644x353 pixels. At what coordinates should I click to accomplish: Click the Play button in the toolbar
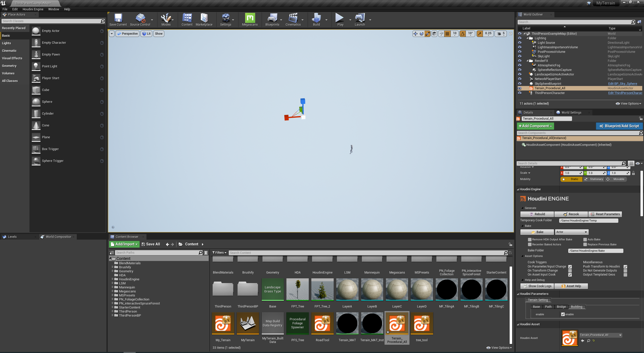point(340,20)
